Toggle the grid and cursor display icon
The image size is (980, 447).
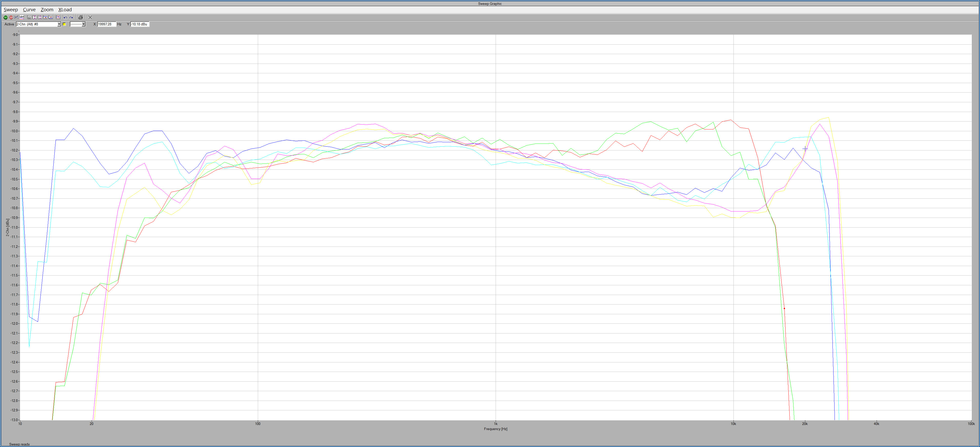tap(16, 17)
